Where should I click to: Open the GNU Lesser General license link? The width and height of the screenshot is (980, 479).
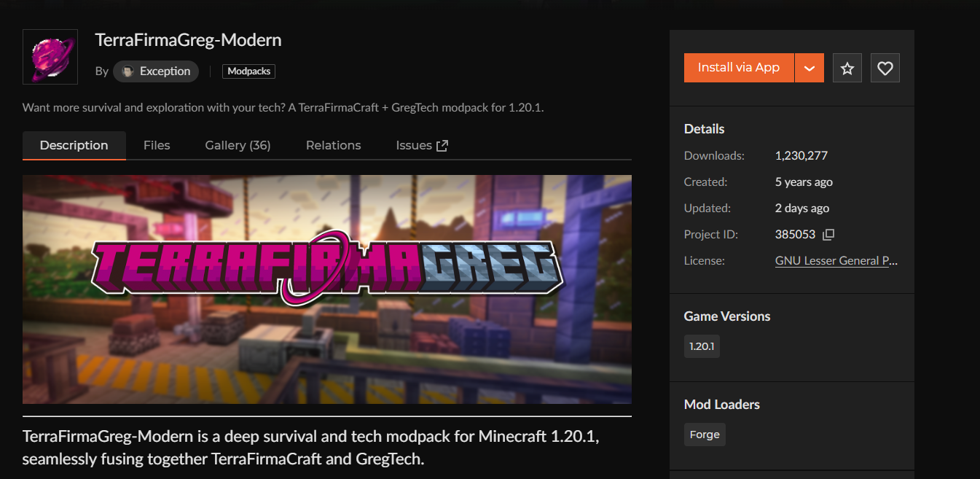coord(836,260)
